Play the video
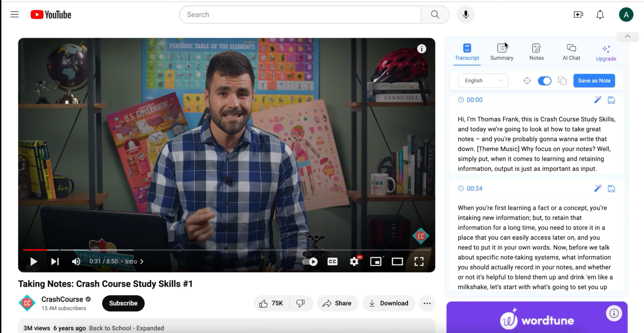The width and height of the screenshot is (644, 333). 34,262
